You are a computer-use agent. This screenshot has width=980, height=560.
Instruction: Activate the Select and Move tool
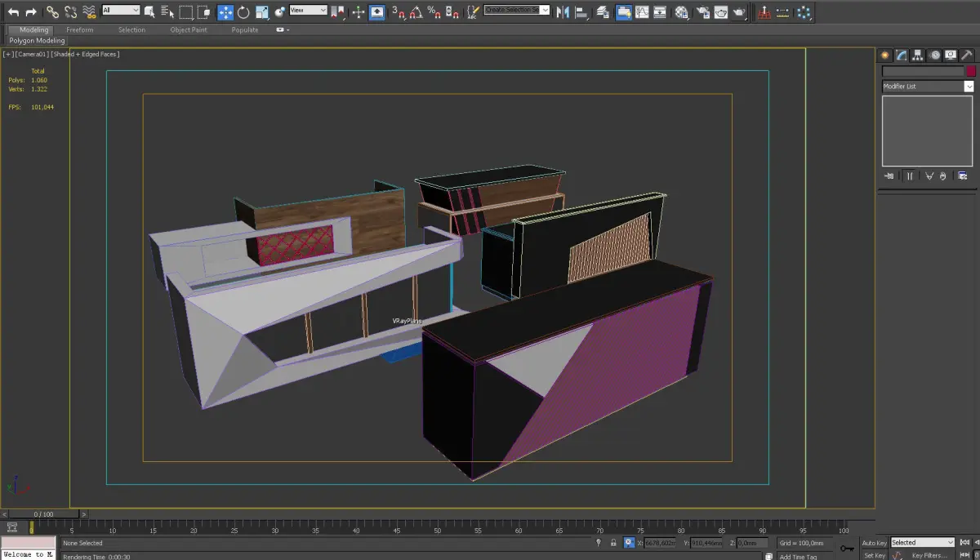(225, 11)
